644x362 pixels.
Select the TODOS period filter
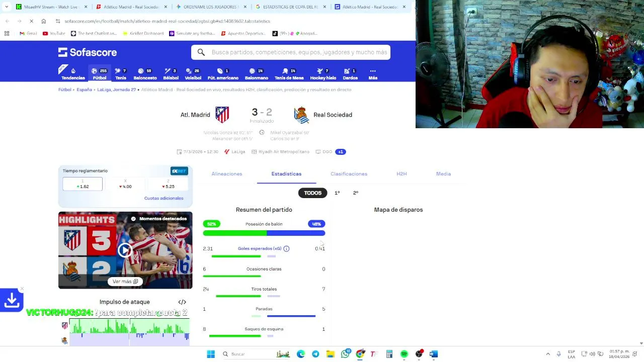312,193
